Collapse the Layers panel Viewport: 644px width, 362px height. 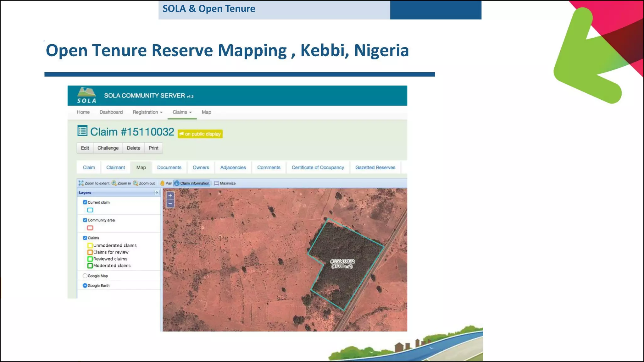click(x=157, y=193)
